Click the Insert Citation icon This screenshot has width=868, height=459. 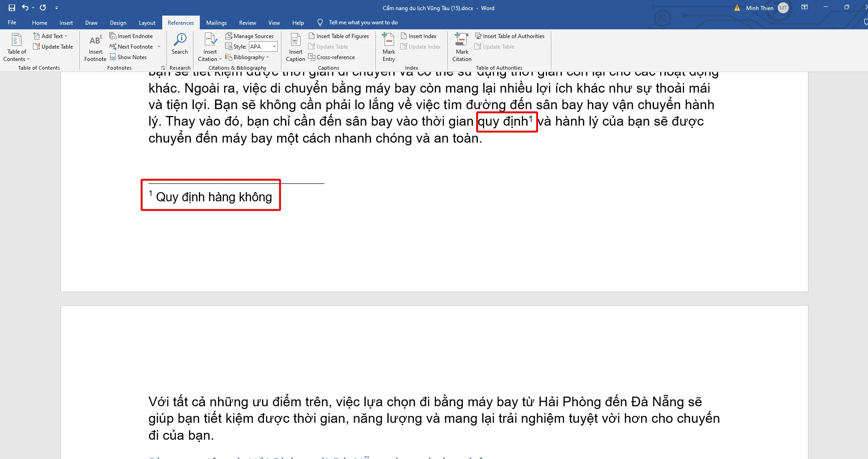click(x=210, y=40)
